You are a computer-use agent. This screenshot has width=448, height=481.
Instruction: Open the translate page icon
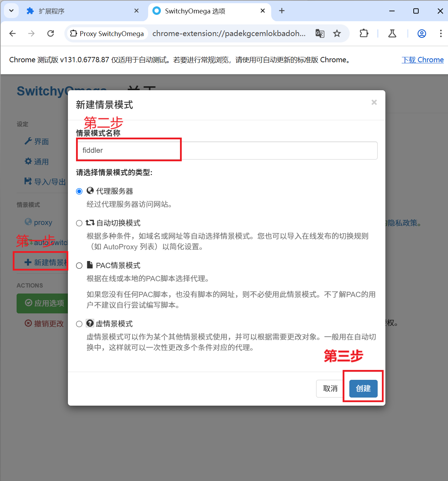320,34
